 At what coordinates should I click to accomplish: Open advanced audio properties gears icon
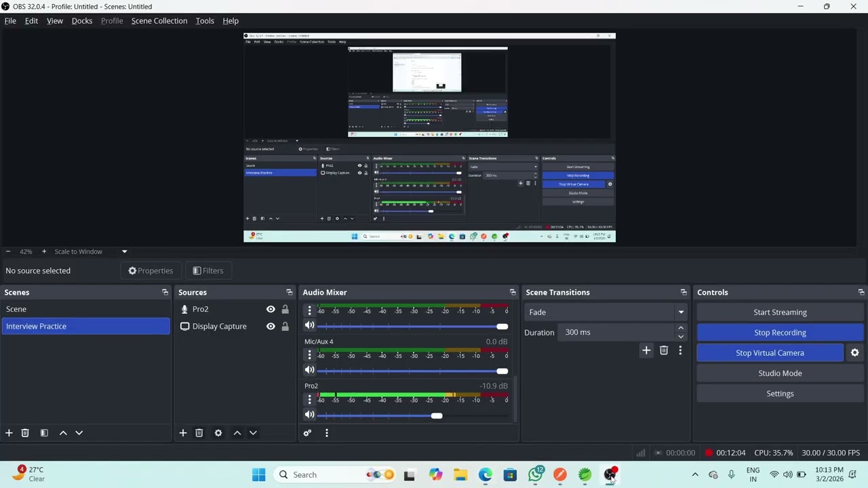coord(307,432)
